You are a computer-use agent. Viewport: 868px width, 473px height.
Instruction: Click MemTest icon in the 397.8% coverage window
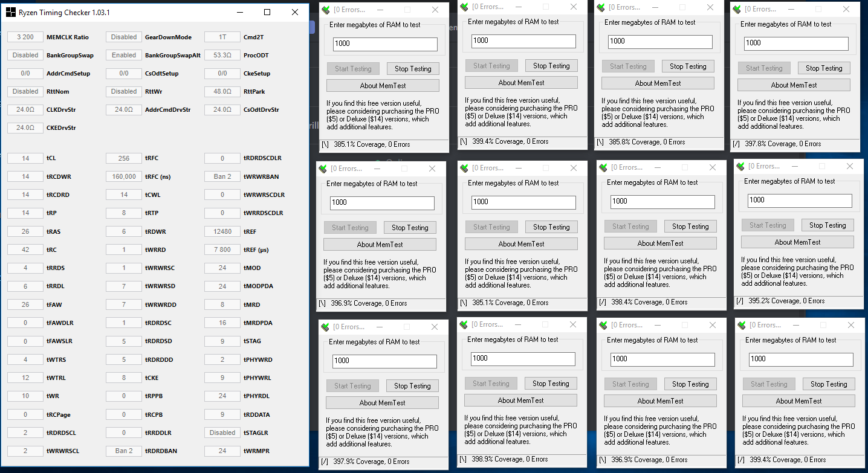coord(737,10)
